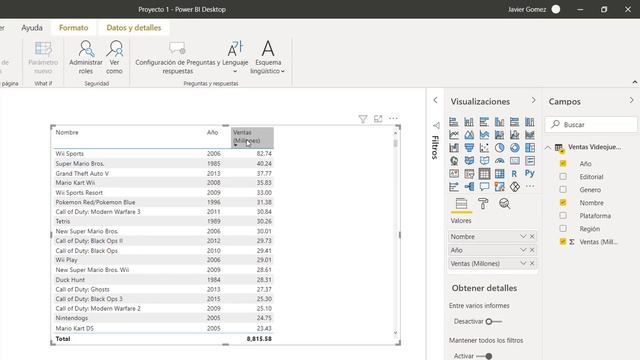Select the slicer visualization

[x=469, y=174]
